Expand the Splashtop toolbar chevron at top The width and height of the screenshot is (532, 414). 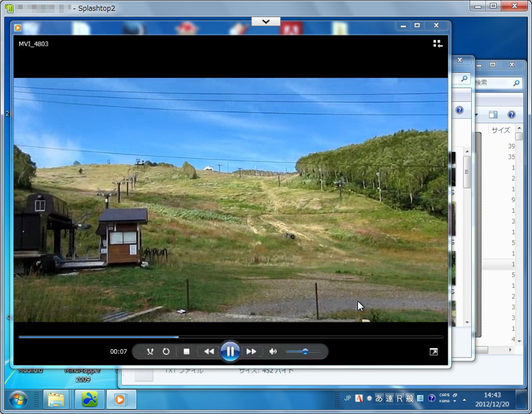coord(265,21)
